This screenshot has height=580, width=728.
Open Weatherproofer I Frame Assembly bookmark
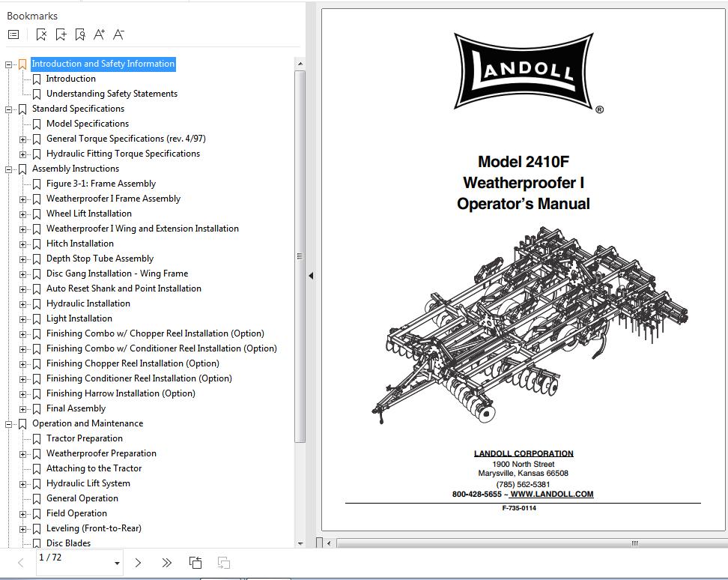click(x=113, y=199)
